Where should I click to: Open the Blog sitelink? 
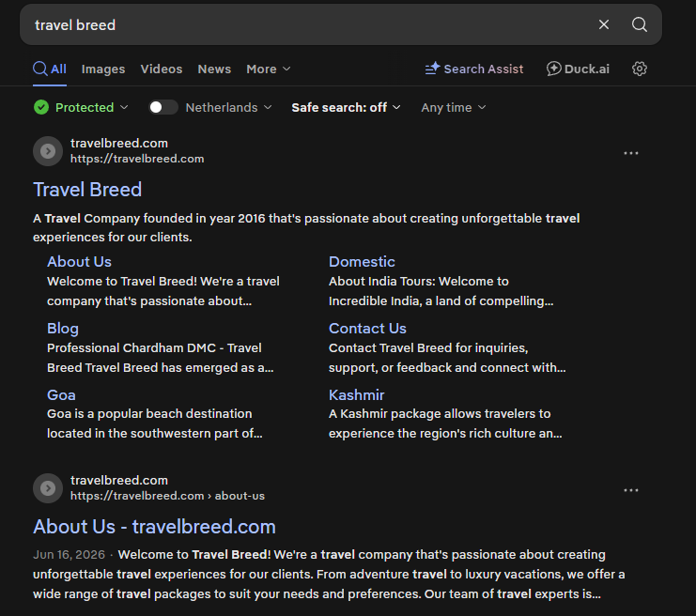click(x=63, y=329)
